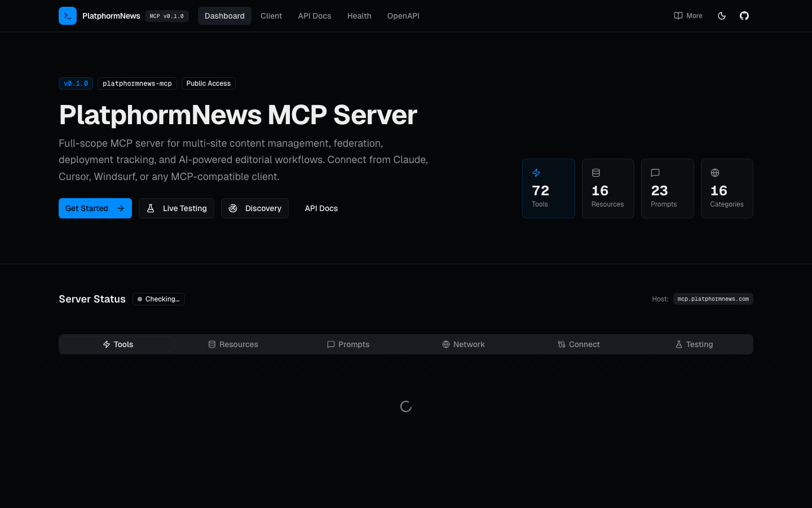Switch to the Network tab
This screenshot has height=508, width=812.
coord(464,344)
